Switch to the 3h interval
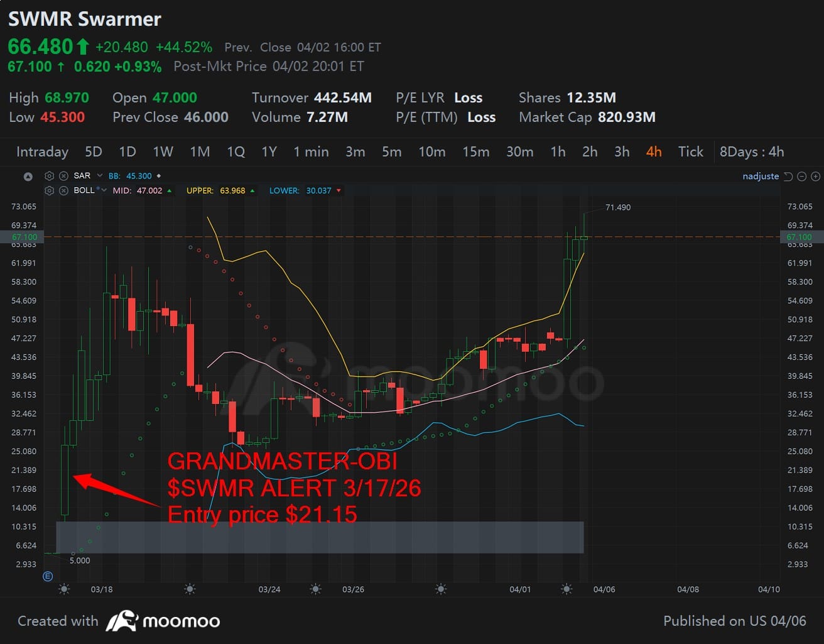The image size is (824, 644). click(x=622, y=152)
